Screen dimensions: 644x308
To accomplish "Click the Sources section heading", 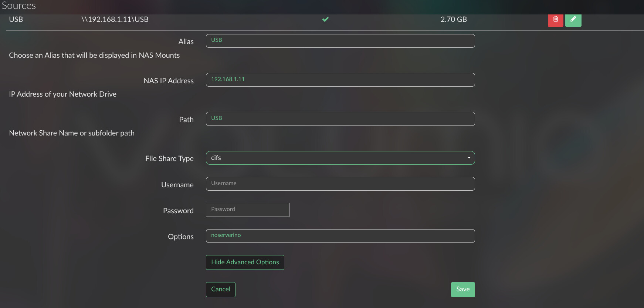I will [19, 6].
